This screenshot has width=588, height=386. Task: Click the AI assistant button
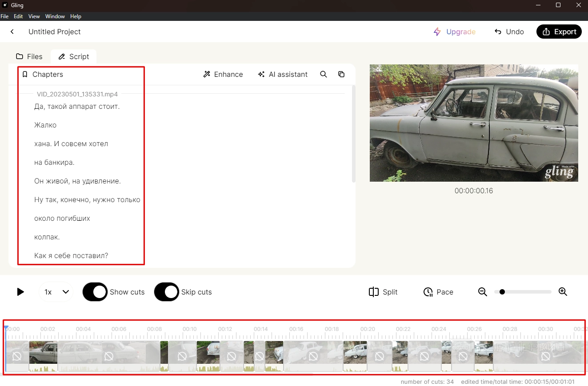[x=283, y=74]
